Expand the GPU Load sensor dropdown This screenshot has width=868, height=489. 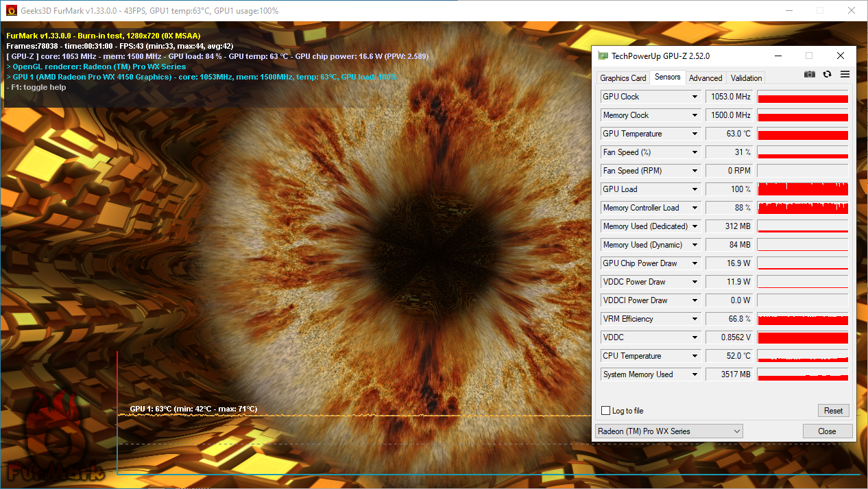point(695,189)
